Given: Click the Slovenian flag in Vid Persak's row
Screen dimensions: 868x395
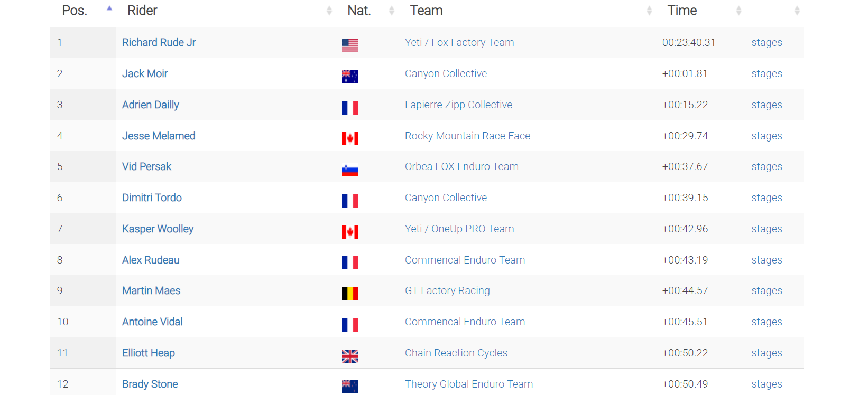Looking at the screenshot, I should click(350, 170).
